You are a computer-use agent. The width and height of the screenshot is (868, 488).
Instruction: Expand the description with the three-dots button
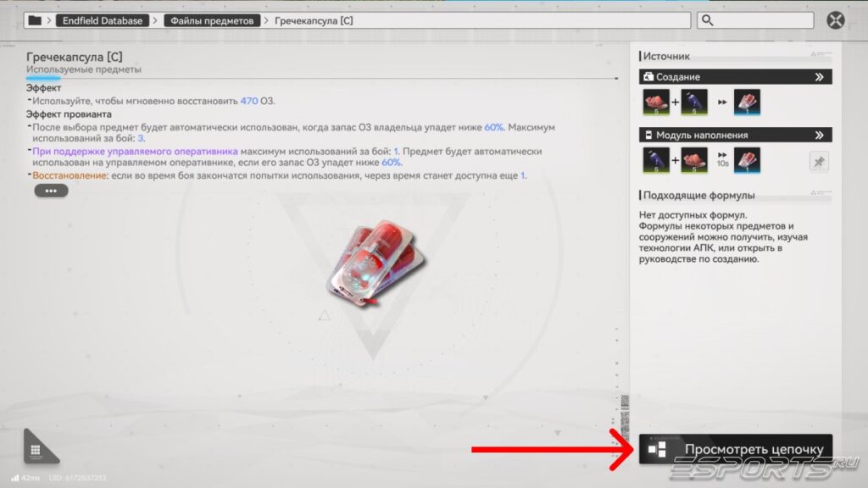coord(51,191)
